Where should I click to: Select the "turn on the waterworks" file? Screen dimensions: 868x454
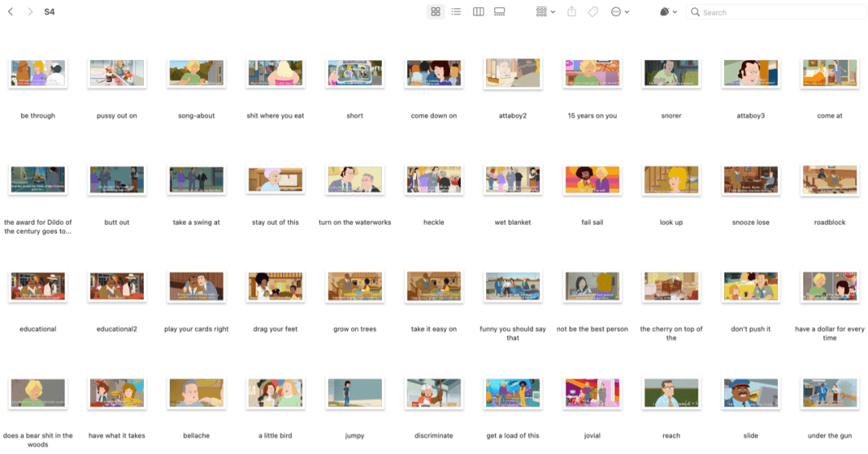[355, 180]
